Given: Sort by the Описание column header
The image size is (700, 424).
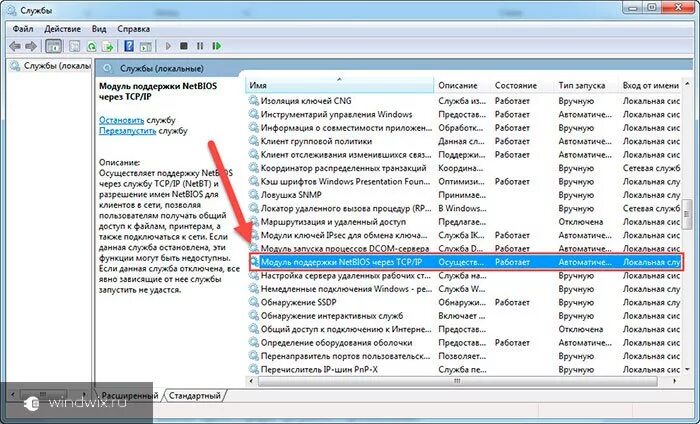Looking at the screenshot, I should point(462,85).
